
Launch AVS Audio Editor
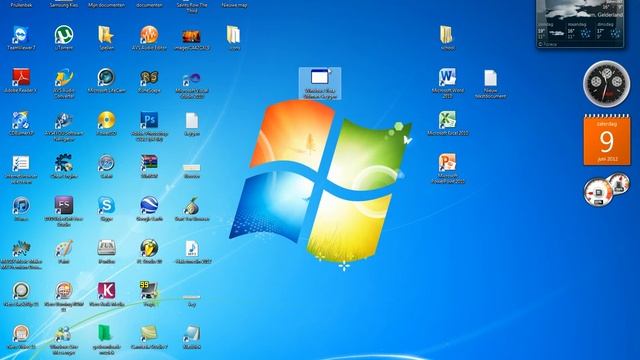tap(149, 35)
